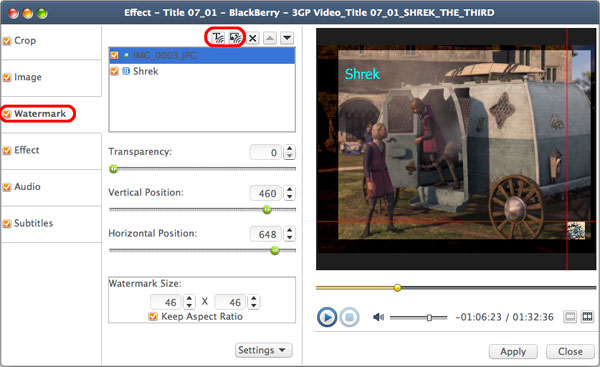Click the Vertical Position slider handle
This screenshot has width=600, height=367.
(267, 210)
